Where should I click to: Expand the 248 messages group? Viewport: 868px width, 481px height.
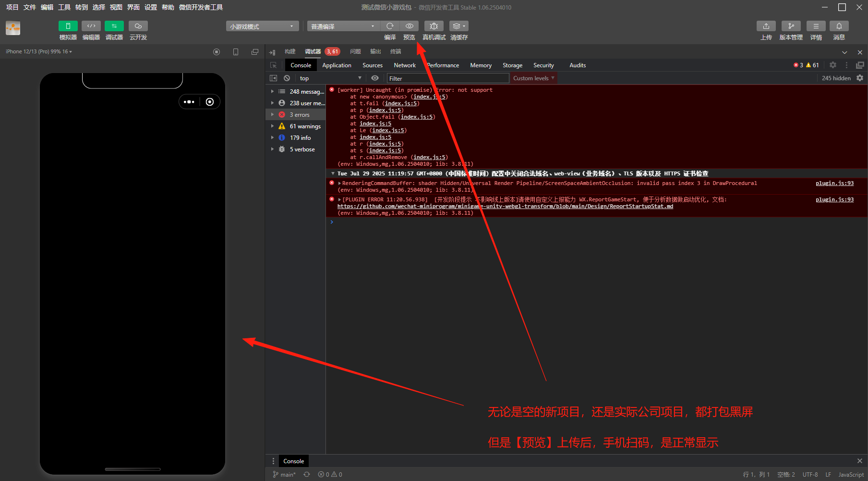click(x=296, y=92)
